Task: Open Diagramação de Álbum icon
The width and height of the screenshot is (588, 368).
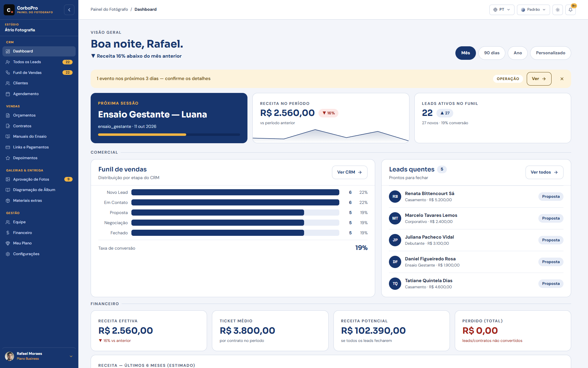Action: pyautogui.click(x=8, y=190)
